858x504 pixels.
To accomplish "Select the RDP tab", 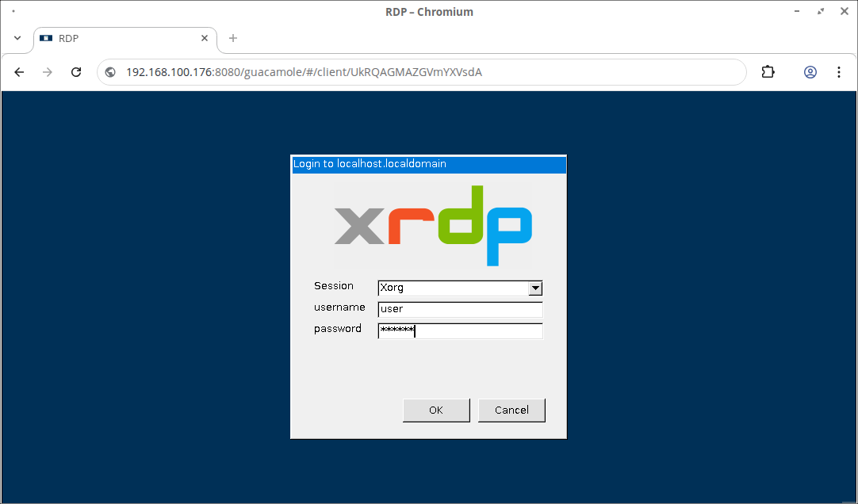I will point(119,38).
